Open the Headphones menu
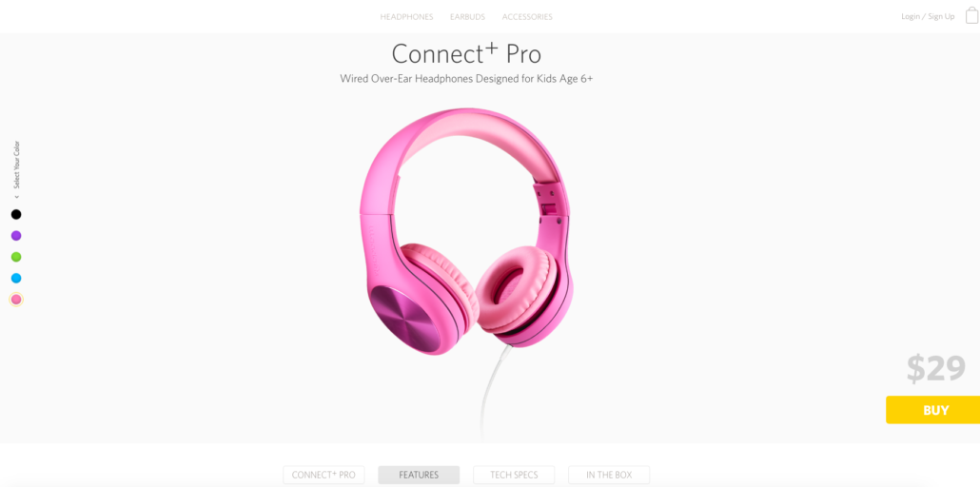980x487 pixels. point(406,17)
